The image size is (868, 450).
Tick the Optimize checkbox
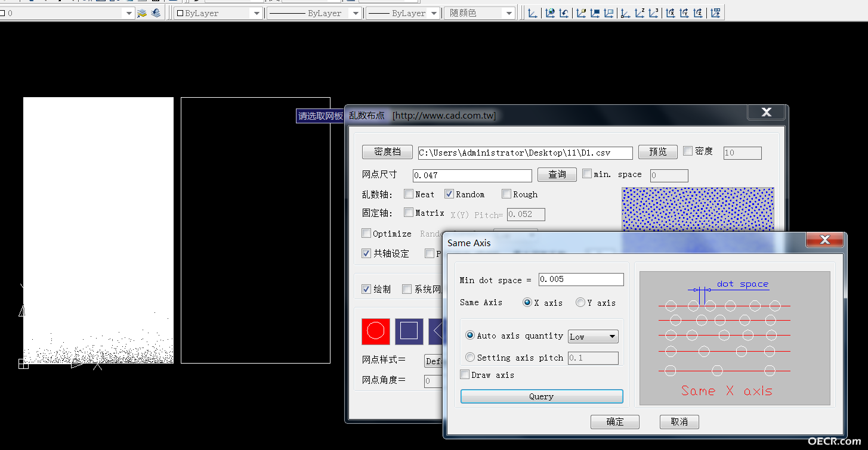[366, 233]
